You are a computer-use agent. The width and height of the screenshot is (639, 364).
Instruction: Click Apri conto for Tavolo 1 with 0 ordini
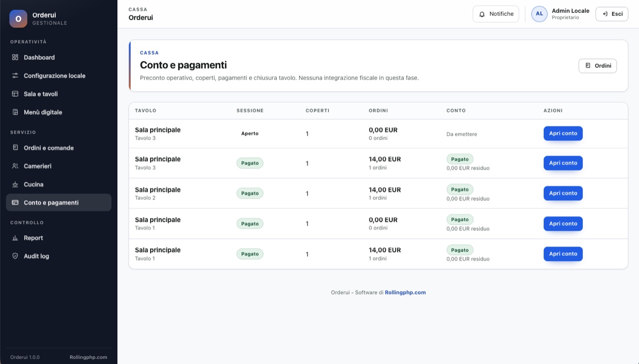pyautogui.click(x=563, y=224)
